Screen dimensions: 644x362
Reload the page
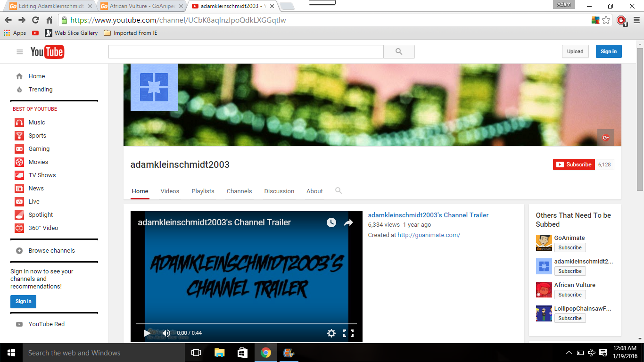35,20
